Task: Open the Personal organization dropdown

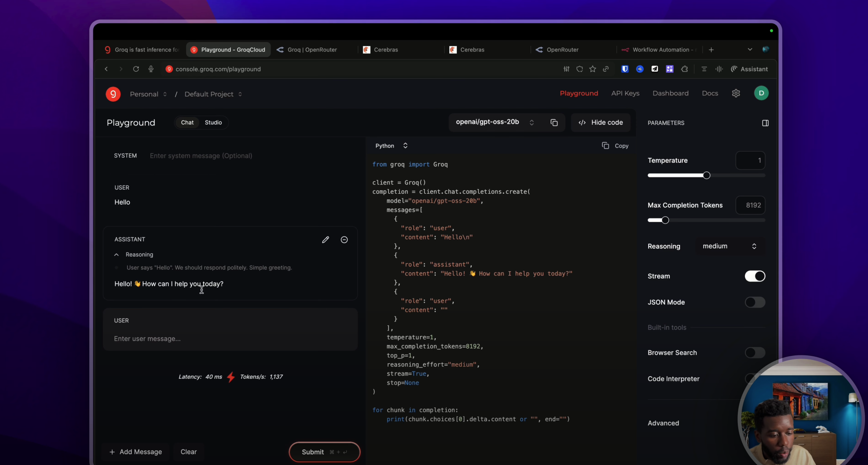Action: 148,94
